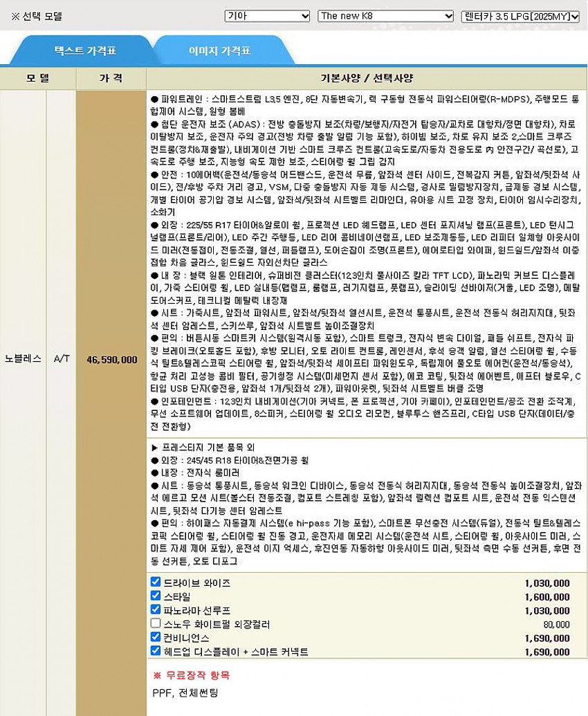Uncheck the 드라이브 와이즈 option checkbox

pos(156,582)
